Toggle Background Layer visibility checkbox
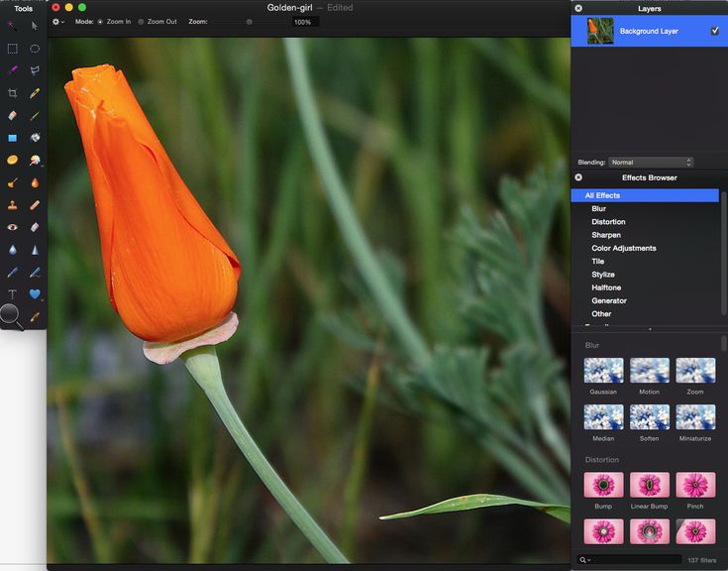The image size is (728, 571). [x=715, y=31]
